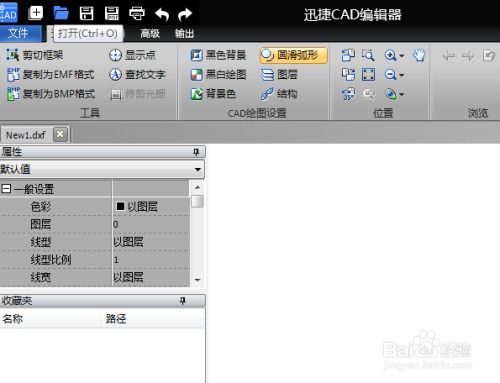Open orbit view dropdown arrow
Viewport: 500px width, 383px height.
pos(402,95)
